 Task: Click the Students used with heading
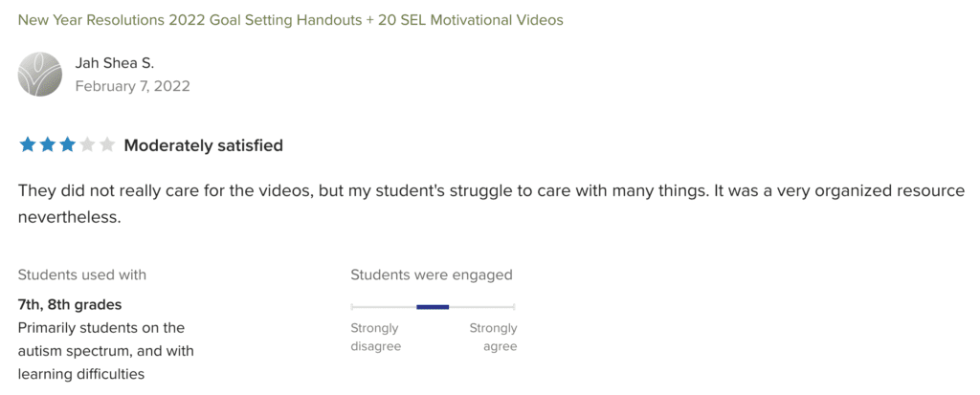(x=82, y=274)
